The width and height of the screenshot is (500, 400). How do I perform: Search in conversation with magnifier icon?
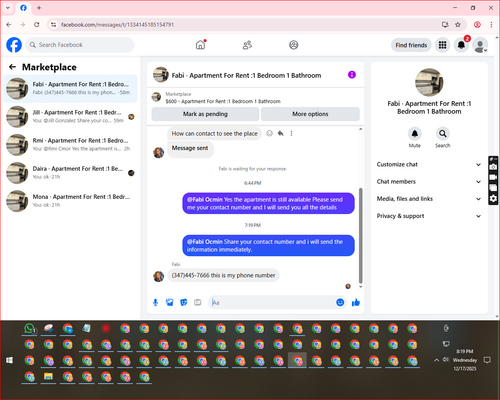443,134
